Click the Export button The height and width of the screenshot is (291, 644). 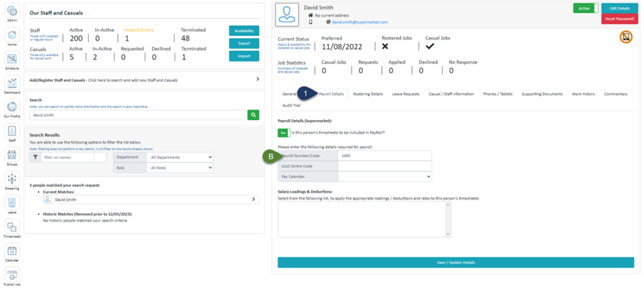coord(244,43)
